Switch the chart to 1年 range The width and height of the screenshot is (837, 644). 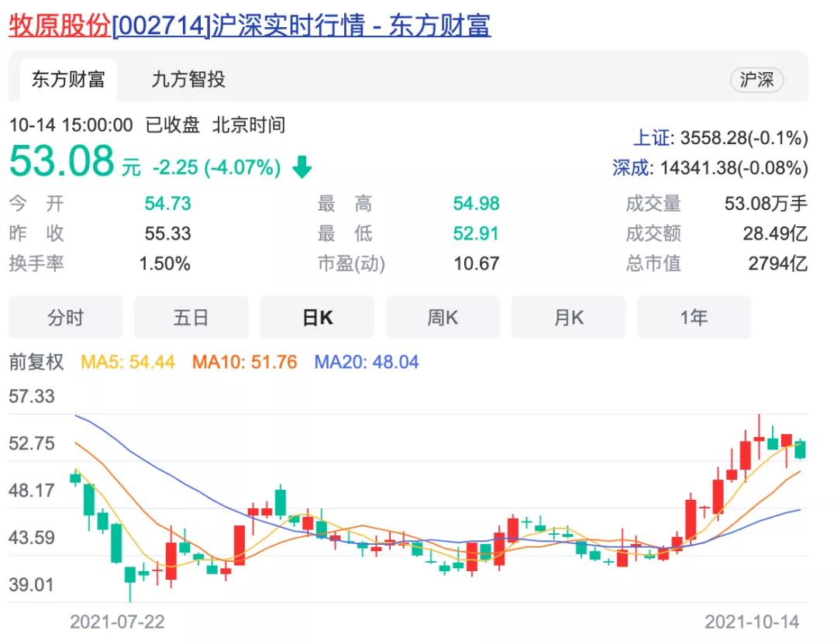coord(694,318)
